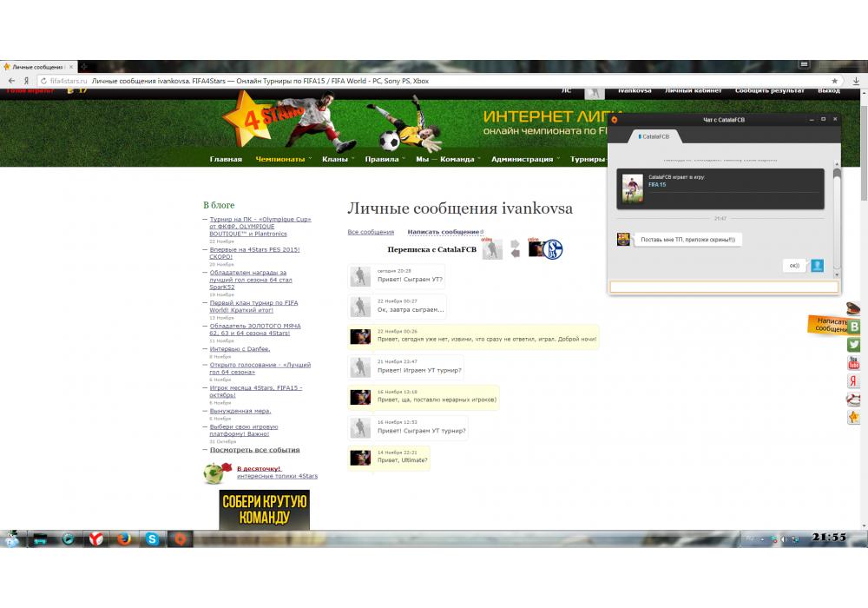Viewport: 868px width, 608px height.
Task: Click message 'Привет! Сыграем УТ?'
Action: coord(411,279)
